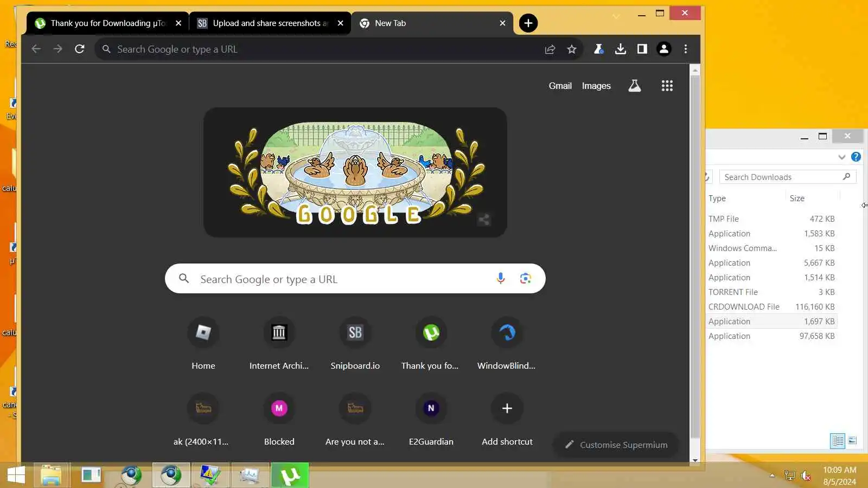This screenshot has width=868, height=488.
Task: Open the taskbar clock showing 10:09 AM
Action: pyautogui.click(x=839, y=476)
